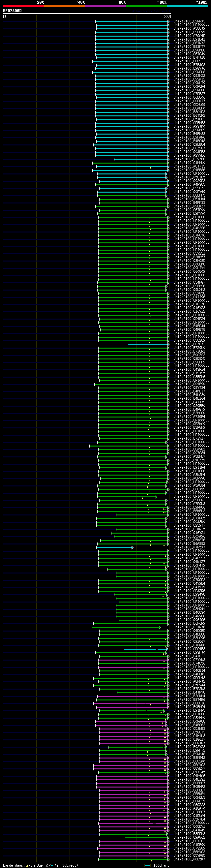Click label UniRef100_A4RSQ5
The height and width of the screenshot is (868, 211).
pos(190,185)
